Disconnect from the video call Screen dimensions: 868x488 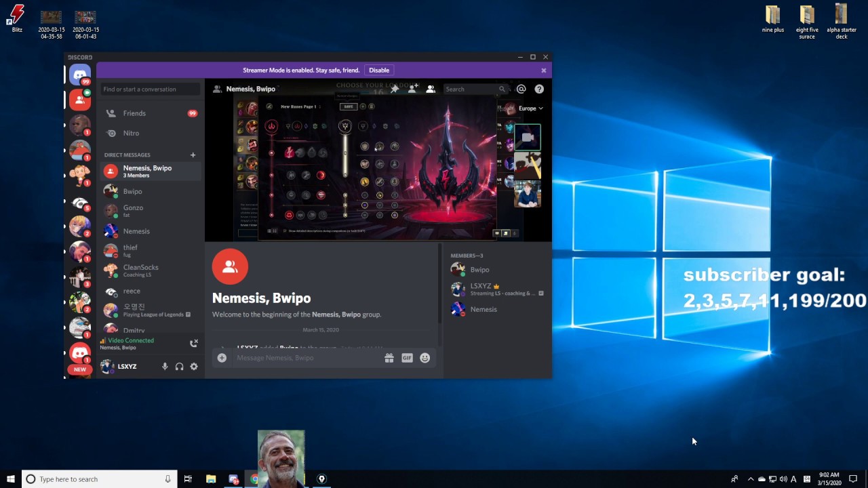point(193,344)
